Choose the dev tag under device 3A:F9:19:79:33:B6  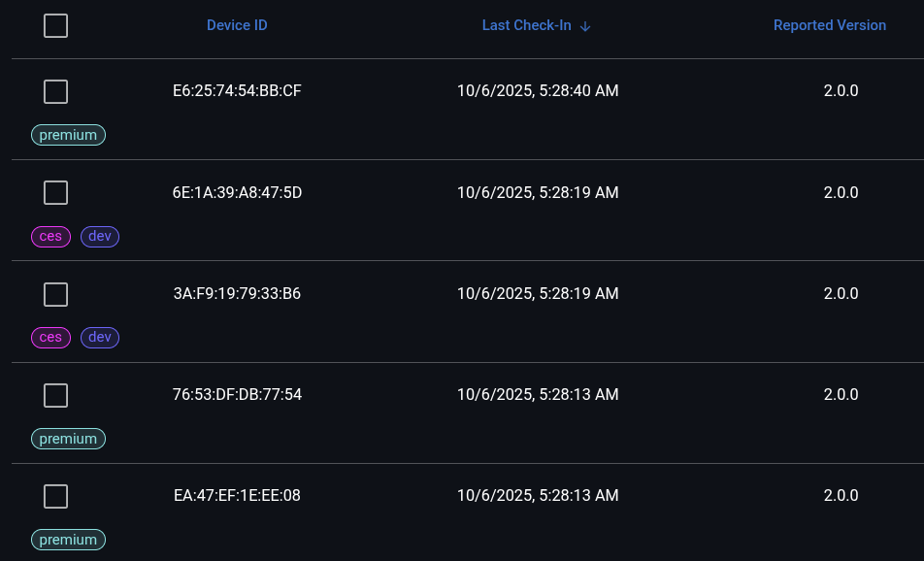tap(100, 337)
